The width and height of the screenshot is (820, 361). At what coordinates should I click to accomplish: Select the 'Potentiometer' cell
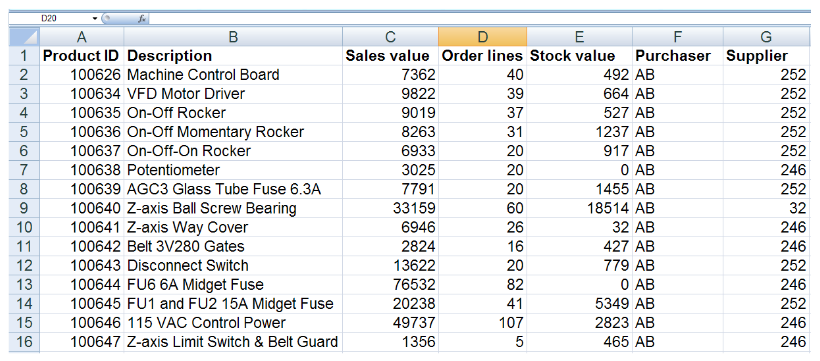pyautogui.click(x=233, y=170)
